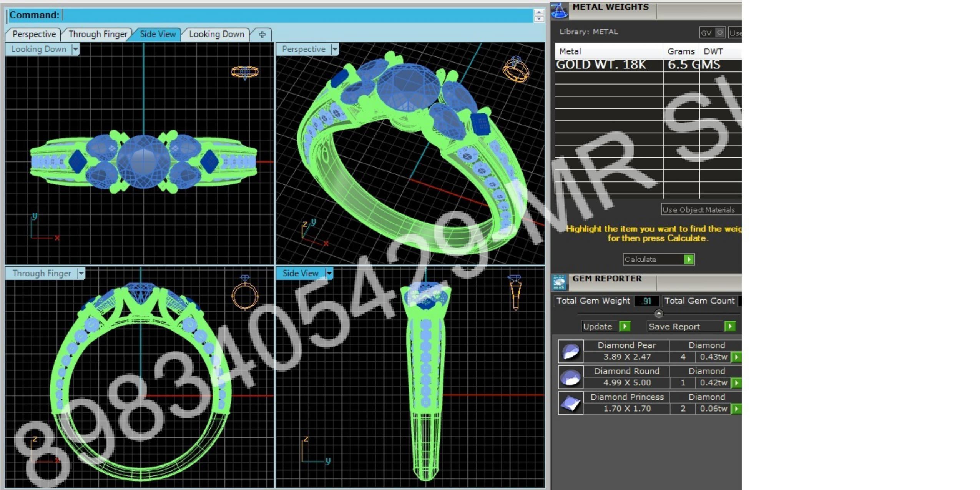Click the Total Gem Weight value field

(647, 301)
